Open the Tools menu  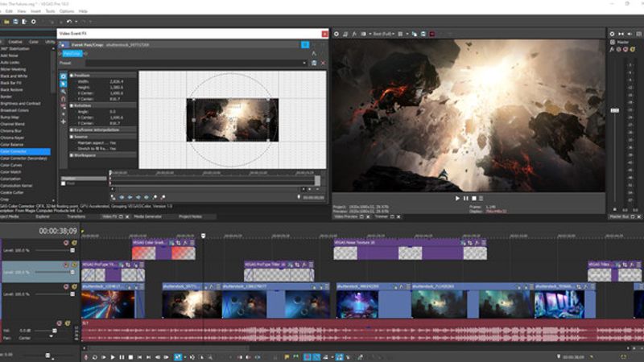pos(50,11)
